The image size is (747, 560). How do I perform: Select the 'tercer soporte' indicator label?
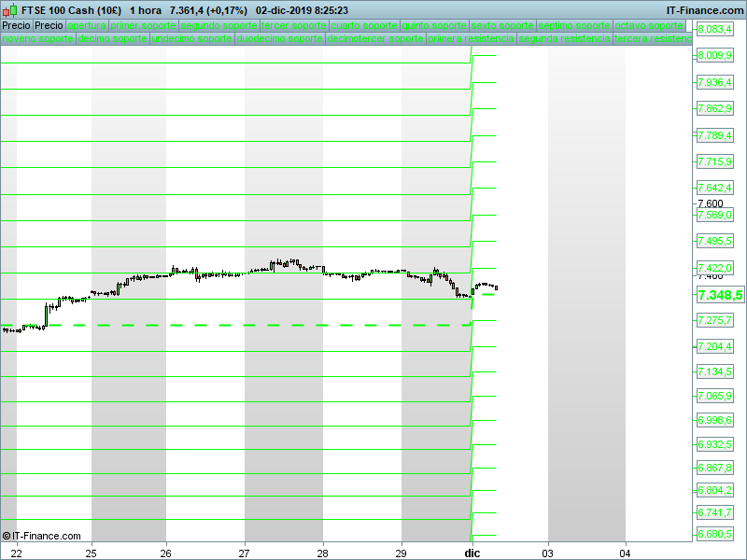pyautogui.click(x=294, y=25)
